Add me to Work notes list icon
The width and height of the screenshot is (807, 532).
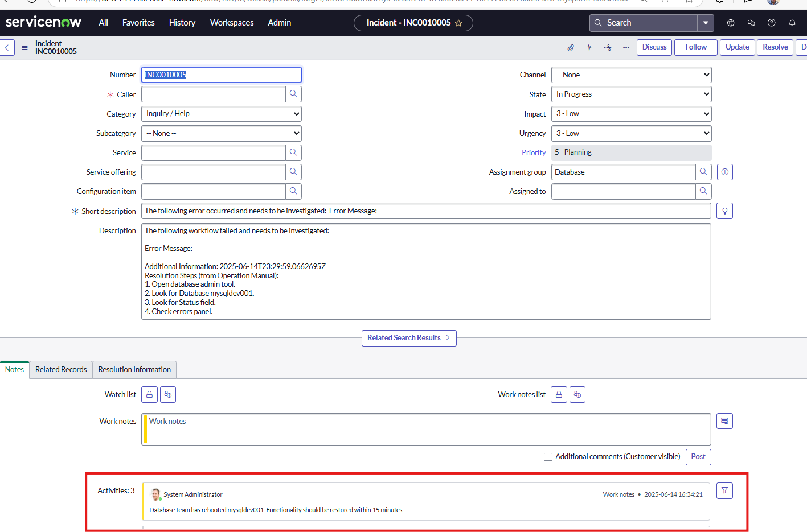[577, 394]
